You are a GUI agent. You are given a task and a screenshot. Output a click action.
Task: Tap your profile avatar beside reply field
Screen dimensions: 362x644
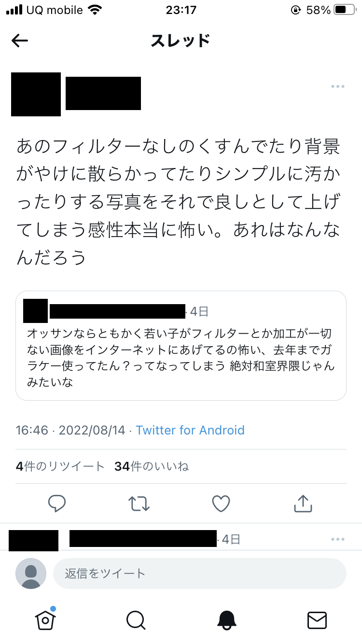(x=31, y=574)
